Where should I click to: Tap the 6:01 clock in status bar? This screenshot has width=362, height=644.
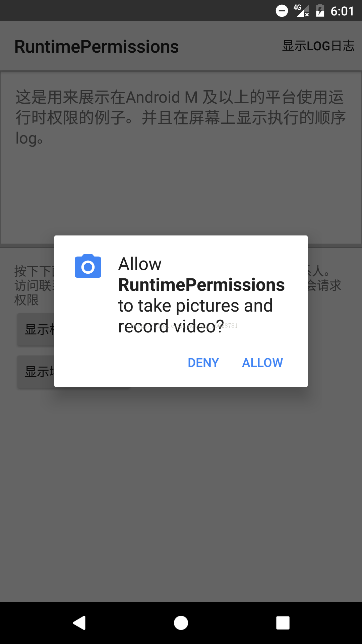point(342,11)
